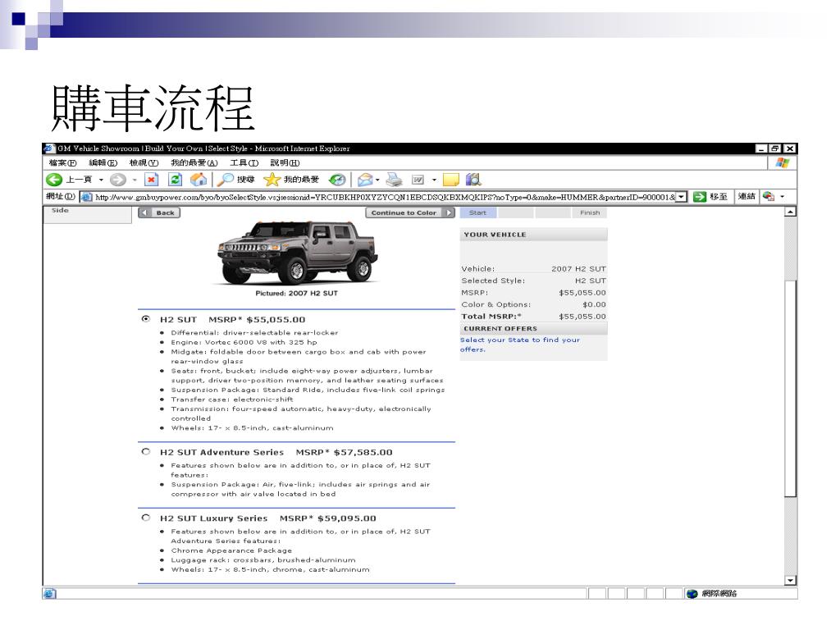
Task: Select the Start progress step
Action: 478,212
